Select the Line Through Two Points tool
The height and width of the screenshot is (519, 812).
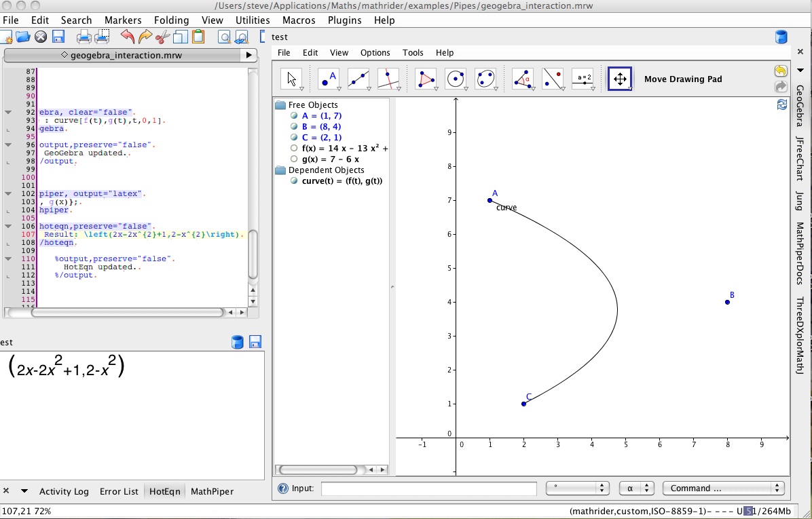coord(358,79)
